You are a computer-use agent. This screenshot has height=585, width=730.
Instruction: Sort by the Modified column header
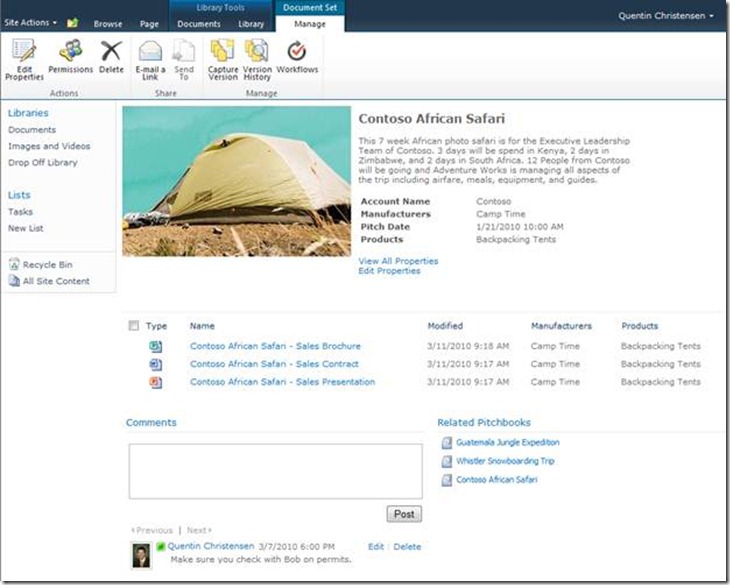pos(445,326)
